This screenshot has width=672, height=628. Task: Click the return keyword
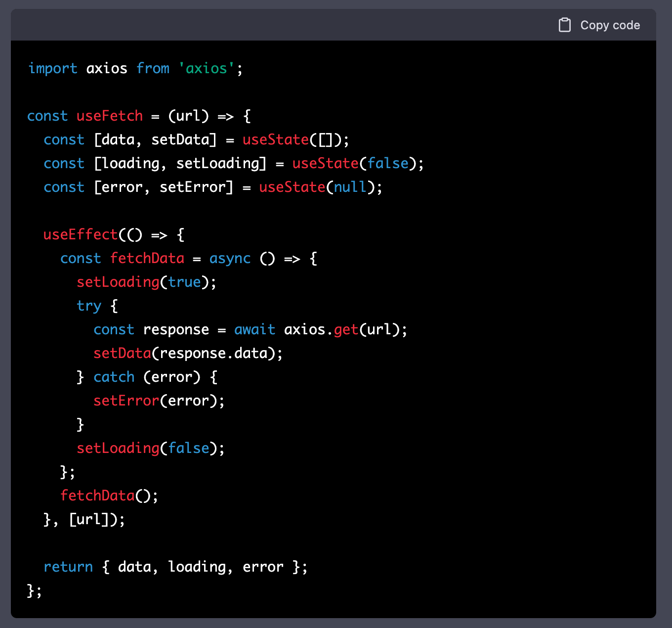68,567
